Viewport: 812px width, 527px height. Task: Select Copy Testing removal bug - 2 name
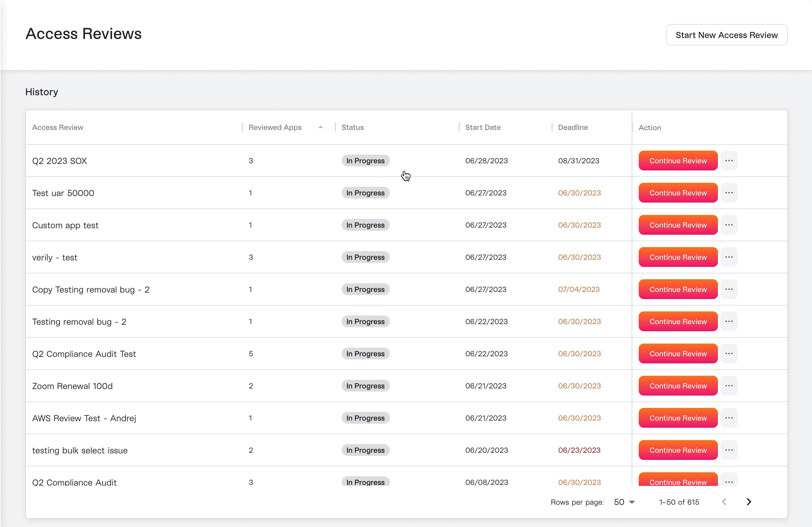(x=91, y=289)
